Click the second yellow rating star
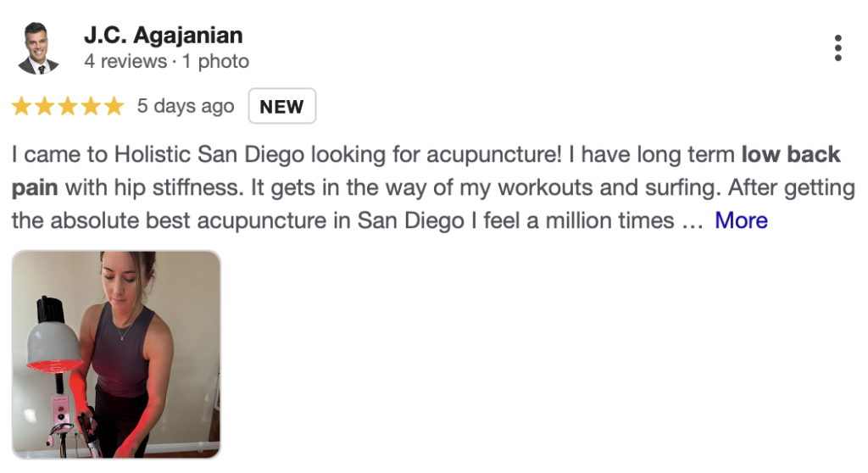Image resolution: width=868 pixels, height=473 pixels. pos(44,107)
